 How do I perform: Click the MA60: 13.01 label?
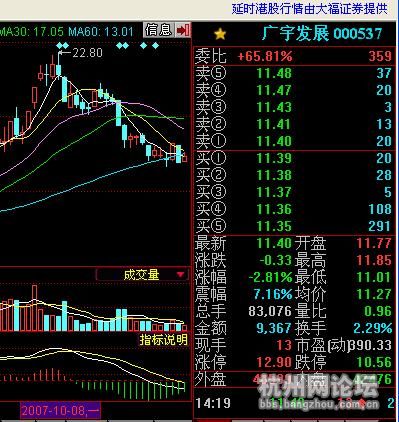(101, 32)
